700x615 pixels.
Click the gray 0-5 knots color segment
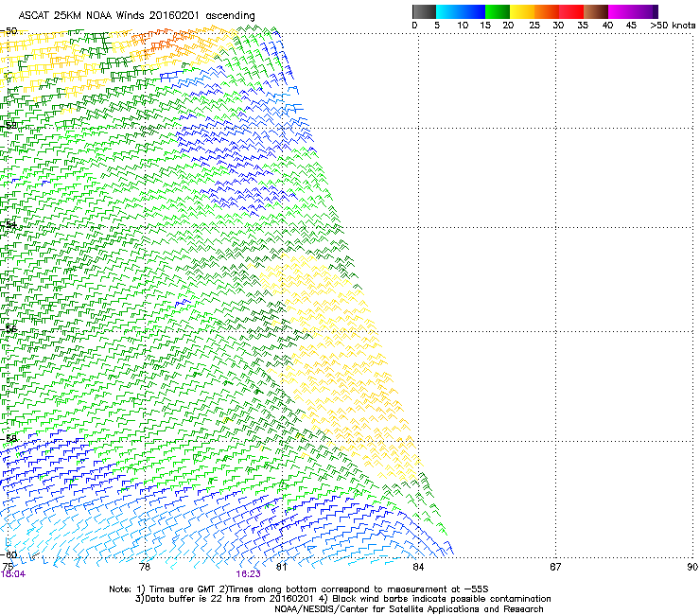click(424, 11)
